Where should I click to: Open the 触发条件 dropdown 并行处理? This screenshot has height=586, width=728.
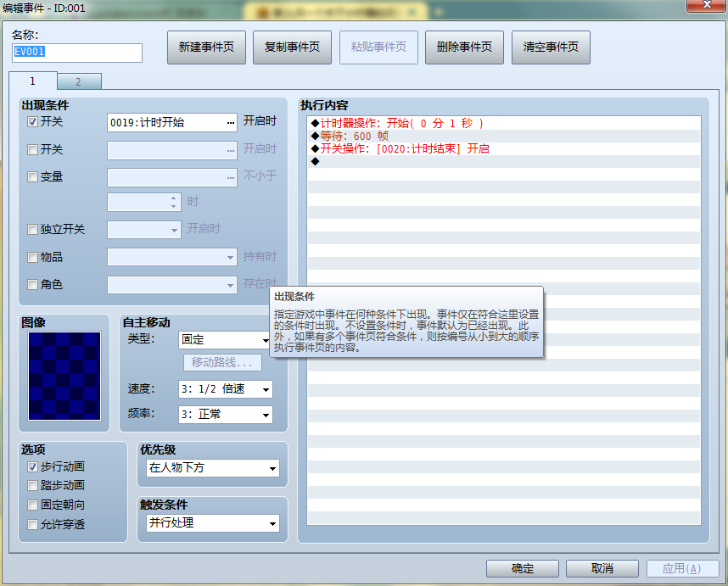(x=213, y=523)
